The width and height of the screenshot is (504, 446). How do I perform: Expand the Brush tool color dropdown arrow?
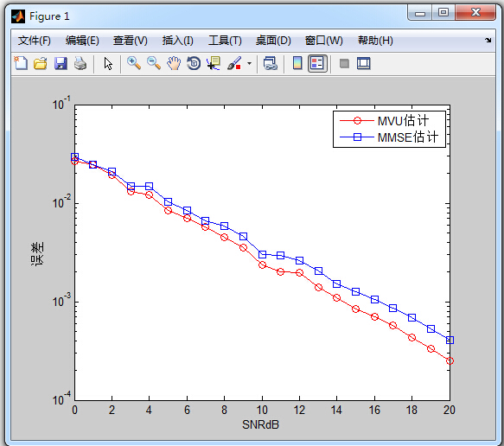pos(249,63)
